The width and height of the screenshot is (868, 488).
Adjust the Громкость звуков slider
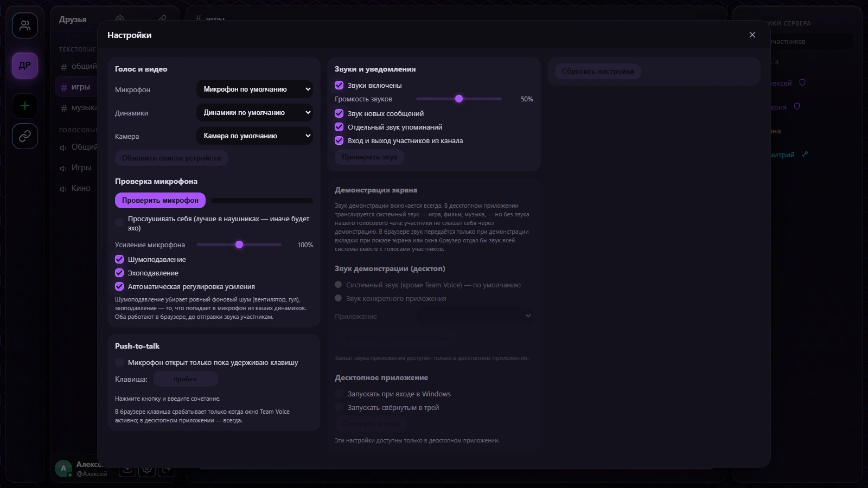click(459, 99)
